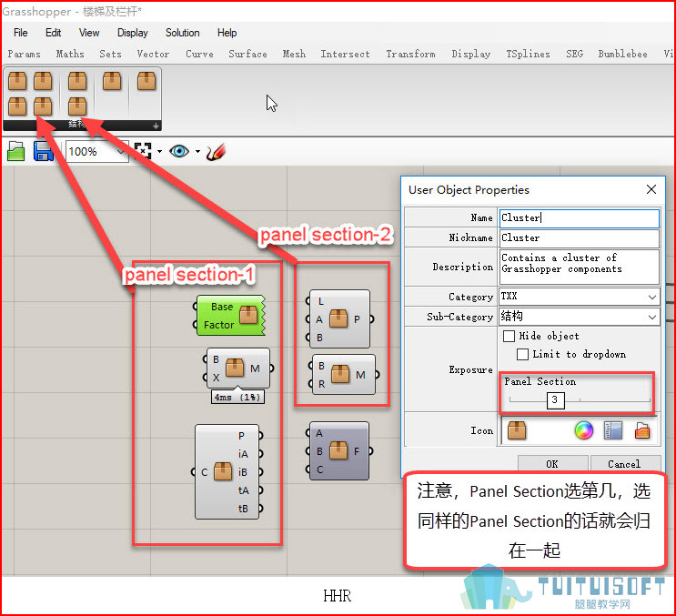Select the A B C F cluster component
The image size is (676, 616).
(339, 451)
